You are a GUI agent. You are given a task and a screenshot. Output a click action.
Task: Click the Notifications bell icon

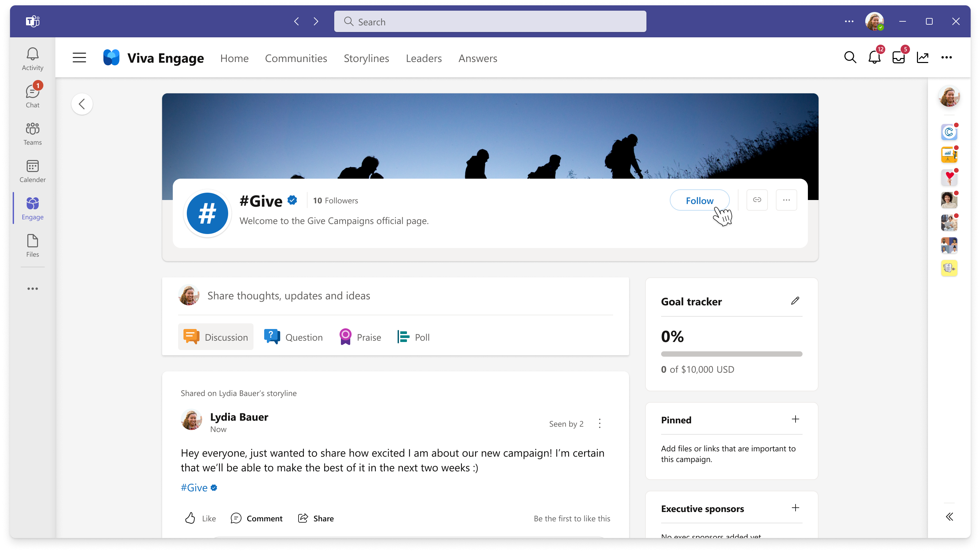click(874, 58)
